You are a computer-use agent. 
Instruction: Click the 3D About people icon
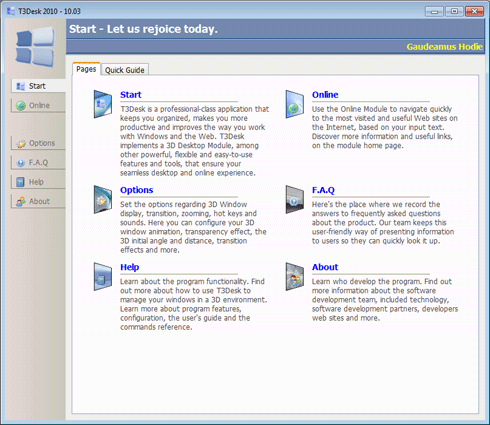click(x=295, y=276)
